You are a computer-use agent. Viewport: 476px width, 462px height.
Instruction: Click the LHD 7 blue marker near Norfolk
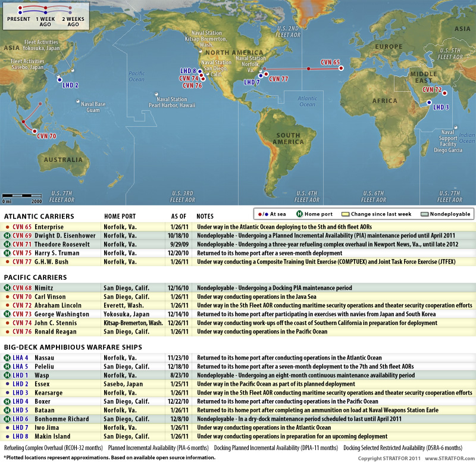tap(261, 76)
